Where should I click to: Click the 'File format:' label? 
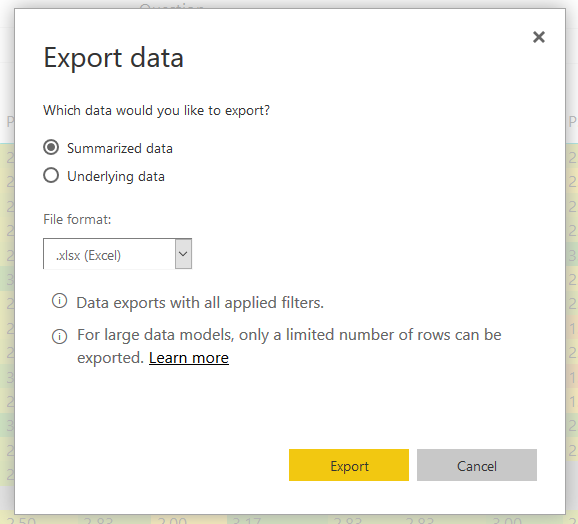[77, 219]
